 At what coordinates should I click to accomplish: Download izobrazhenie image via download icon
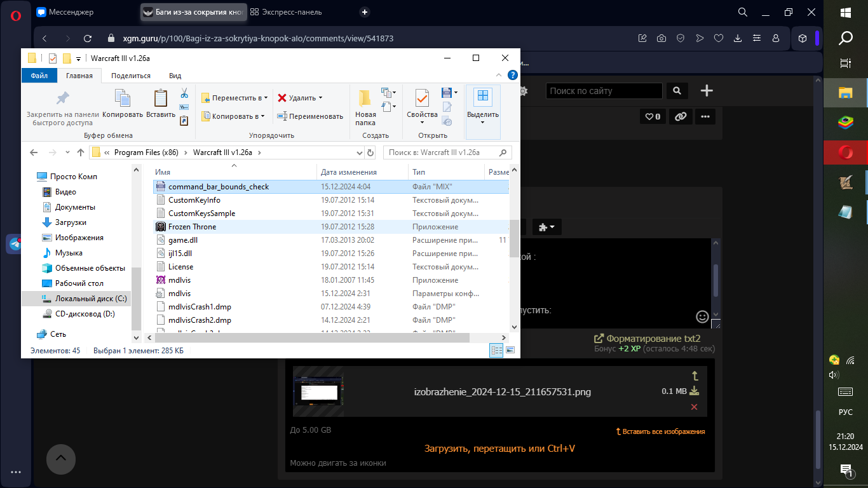(x=695, y=391)
